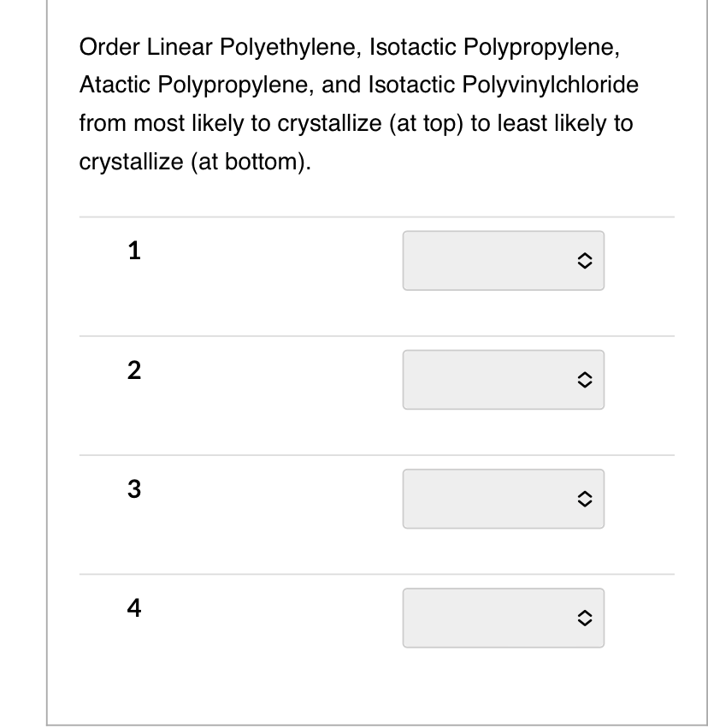708x728 pixels.
Task: Open the dropdown for rank 3
Action: click(x=503, y=497)
